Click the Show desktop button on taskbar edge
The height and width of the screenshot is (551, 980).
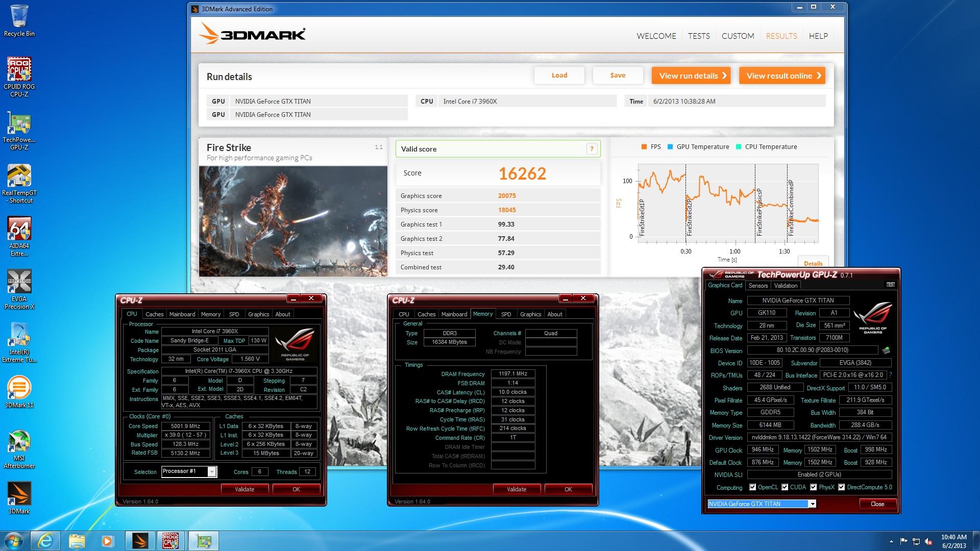coord(976,541)
